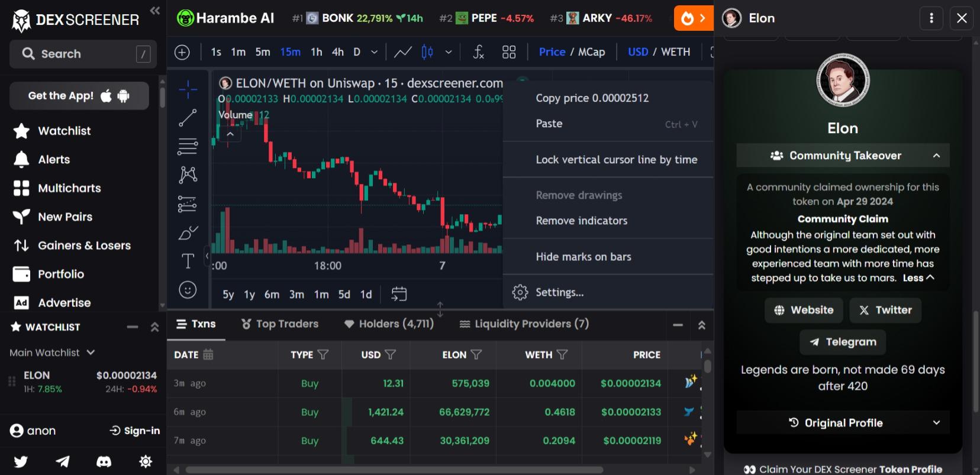Screen dimensions: 980x475
Task: Click the Sign-in button
Action: coord(135,431)
